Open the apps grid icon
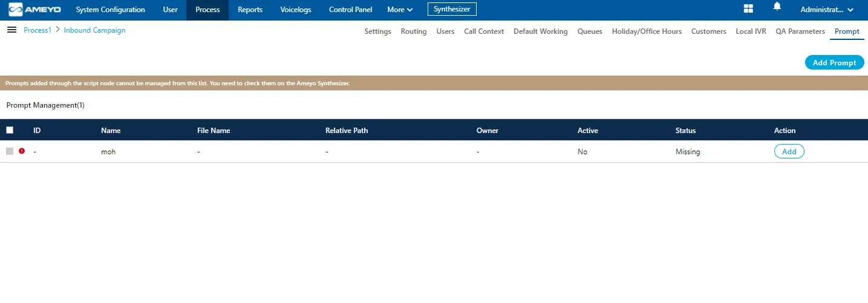 [748, 8]
